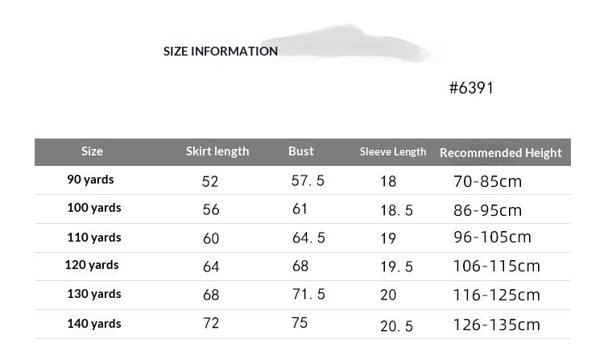This screenshot has height=364, width=604.
Task: Click the 120 yards size row label
Action: click(x=92, y=265)
